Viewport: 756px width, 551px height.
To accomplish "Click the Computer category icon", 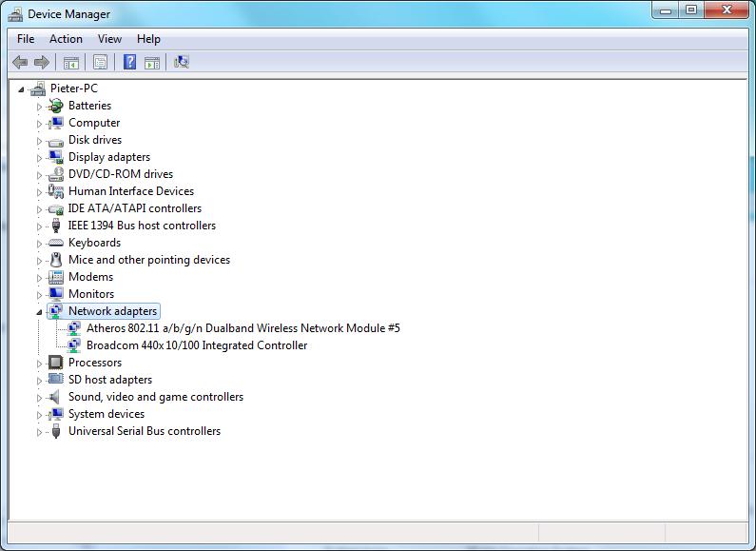I will coord(56,123).
